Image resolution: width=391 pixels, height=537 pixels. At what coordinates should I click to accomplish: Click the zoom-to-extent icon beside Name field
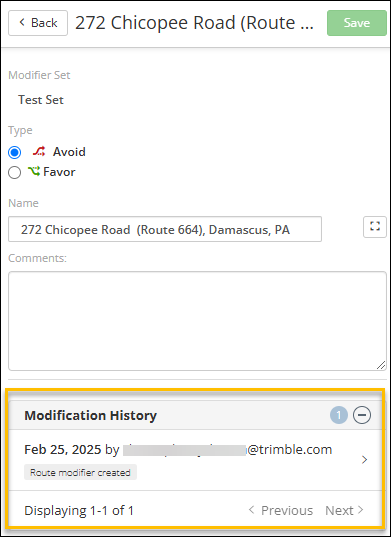[x=375, y=227]
